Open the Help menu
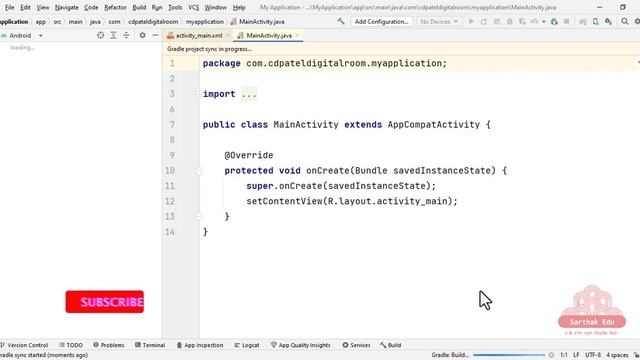640x360 pixels. click(239, 7)
